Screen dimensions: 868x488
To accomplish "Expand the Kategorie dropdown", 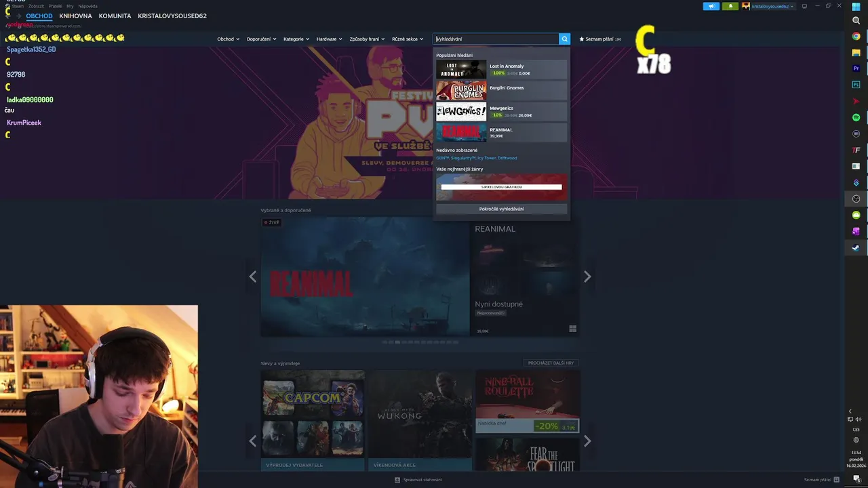I will [296, 39].
